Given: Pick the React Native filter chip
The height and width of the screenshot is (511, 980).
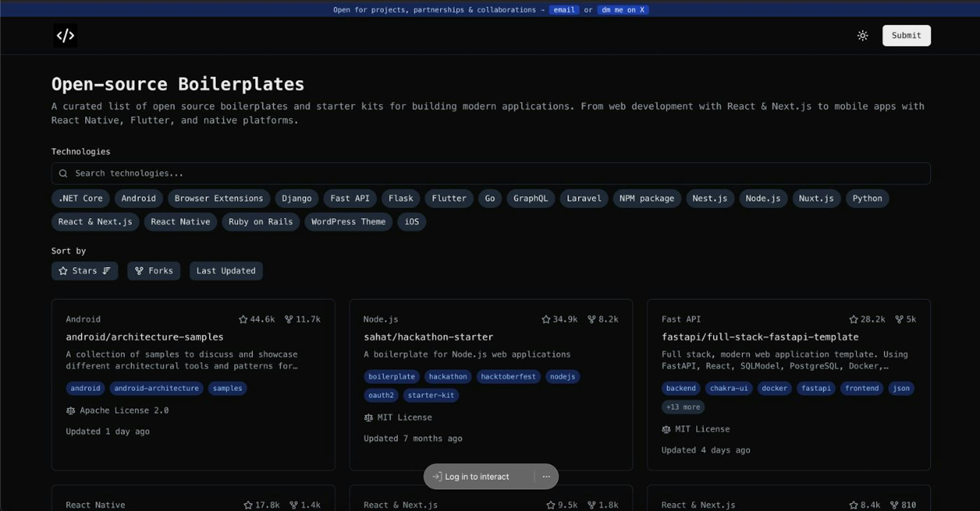Looking at the screenshot, I should click(180, 222).
